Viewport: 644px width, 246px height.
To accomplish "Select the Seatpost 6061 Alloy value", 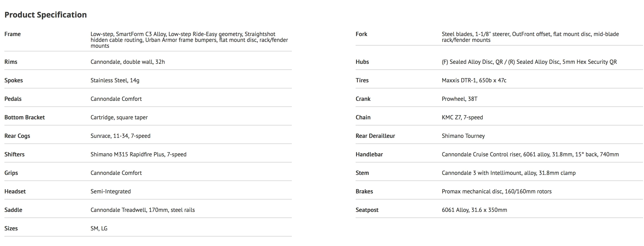I will coord(474,210).
